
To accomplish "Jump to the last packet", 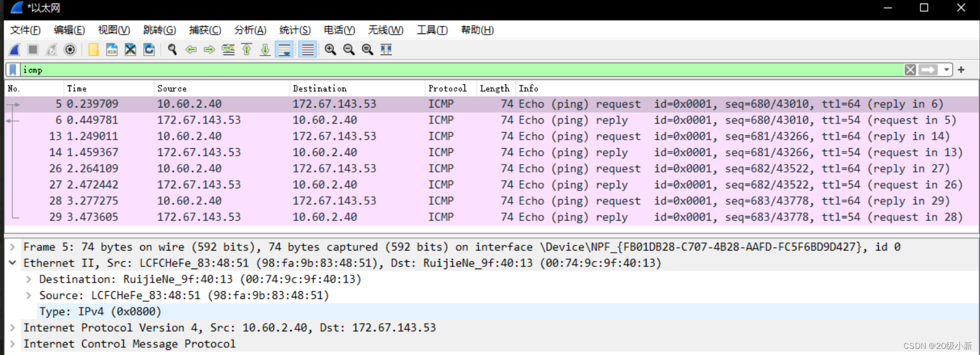I will (x=265, y=49).
